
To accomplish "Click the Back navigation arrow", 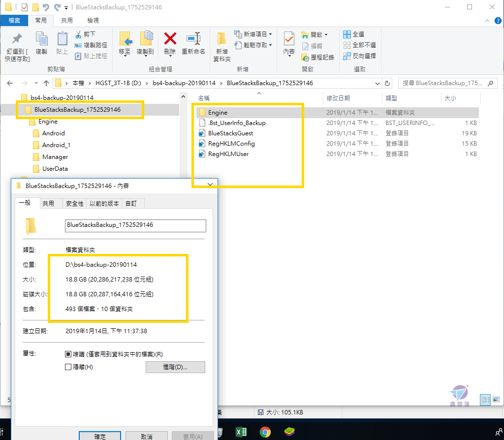I will pos(10,83).
